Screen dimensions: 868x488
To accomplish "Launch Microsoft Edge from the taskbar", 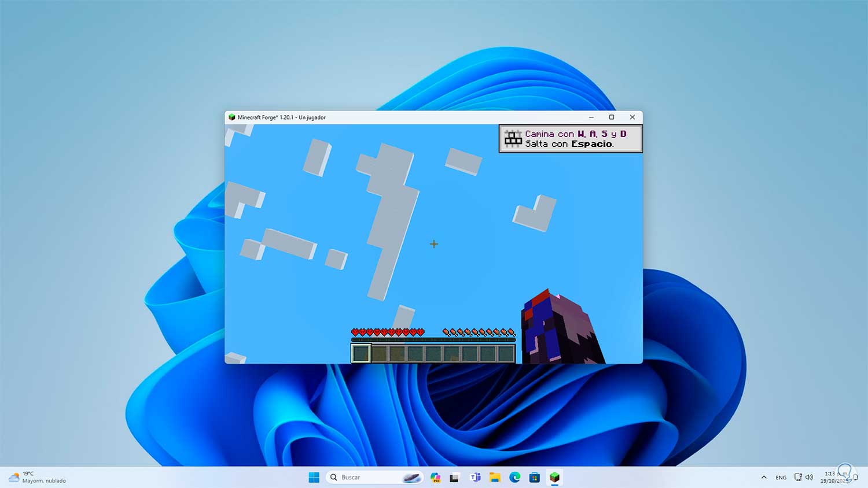I will point(514,477).
